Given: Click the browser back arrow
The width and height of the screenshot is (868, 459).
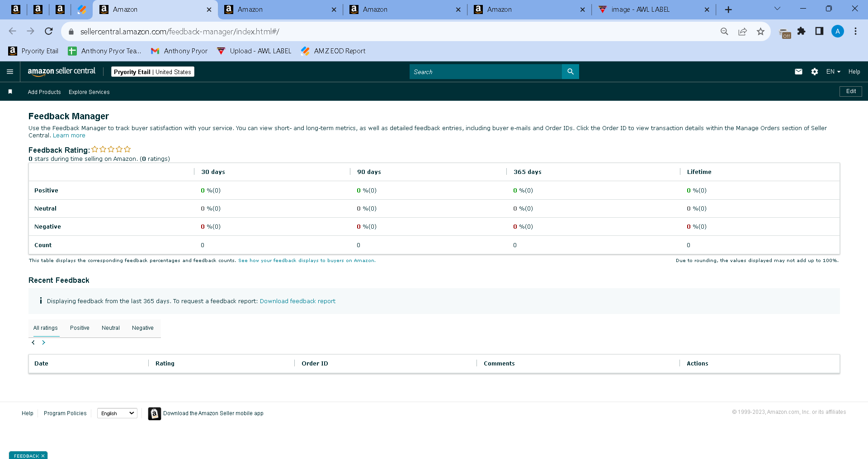Looking at the screenshot, I should click(13, 31).
